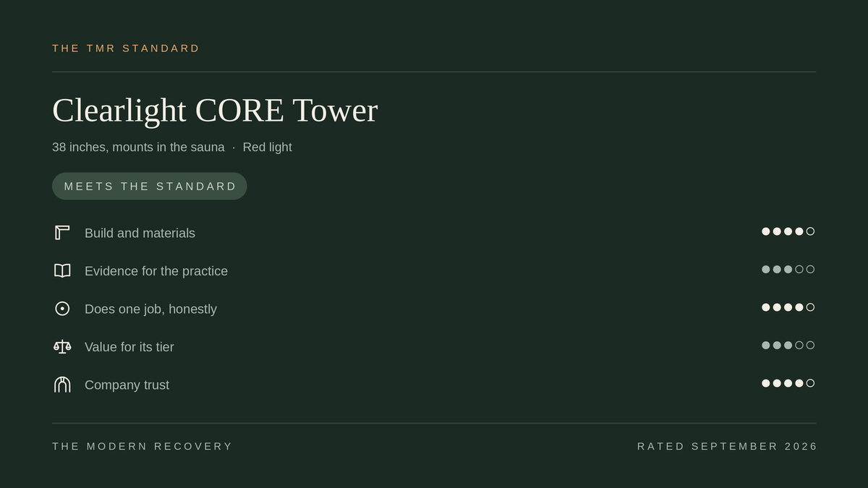Click the MEETS THE STANDARD badge

click(x=150, y=187)
